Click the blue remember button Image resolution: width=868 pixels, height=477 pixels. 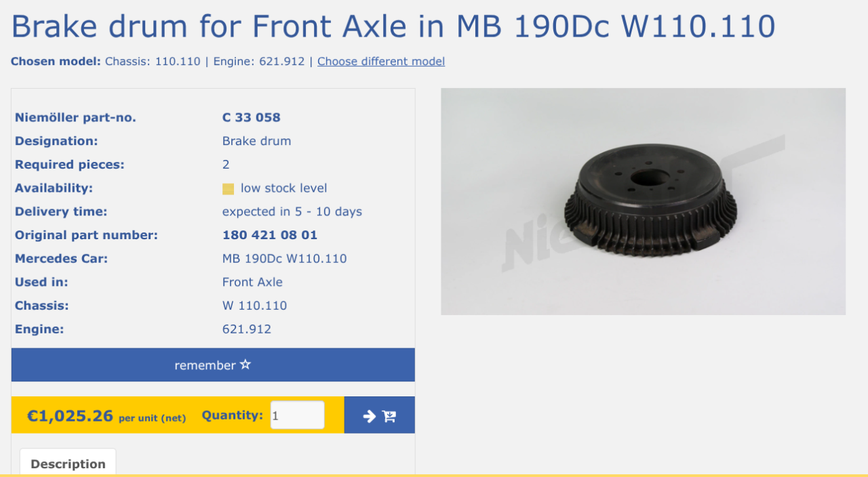213,365
